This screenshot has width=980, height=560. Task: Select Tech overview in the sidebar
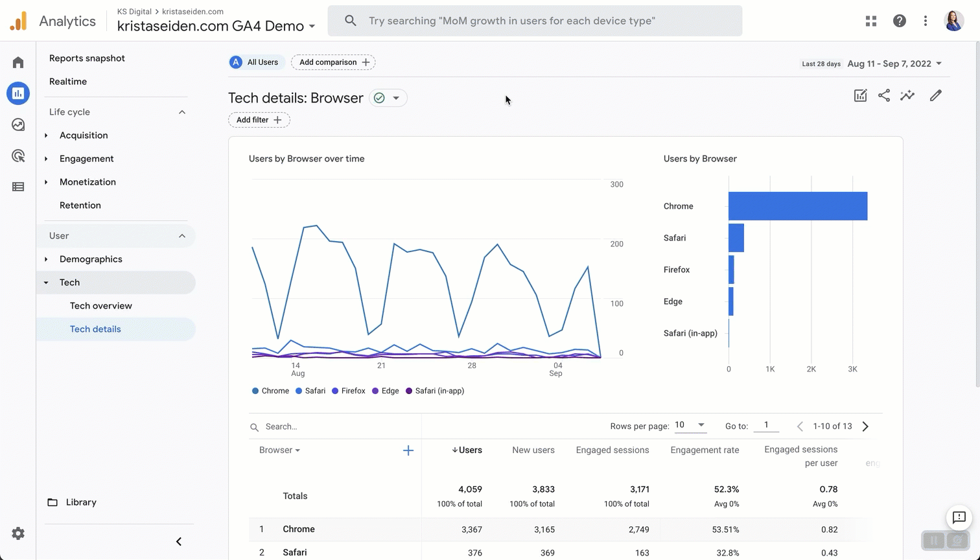101,306
